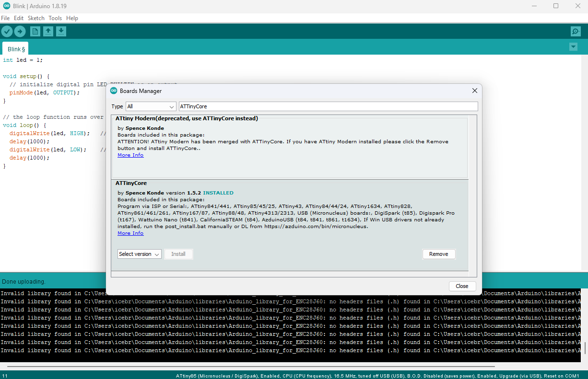Click the Remove button for ATTinyCore
Image resolution: width=588 pixels, height=379 pixels.
point(438,254)
